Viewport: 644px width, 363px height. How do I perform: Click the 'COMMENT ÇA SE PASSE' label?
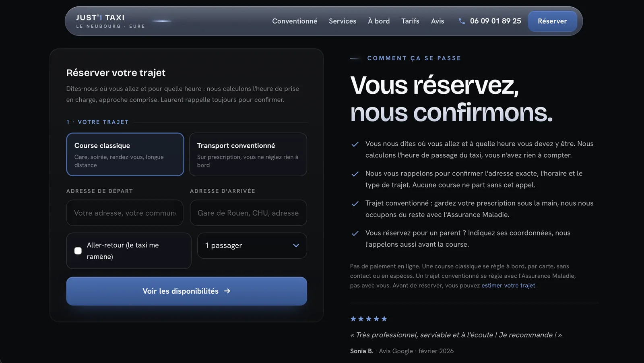tap(414, 58)
